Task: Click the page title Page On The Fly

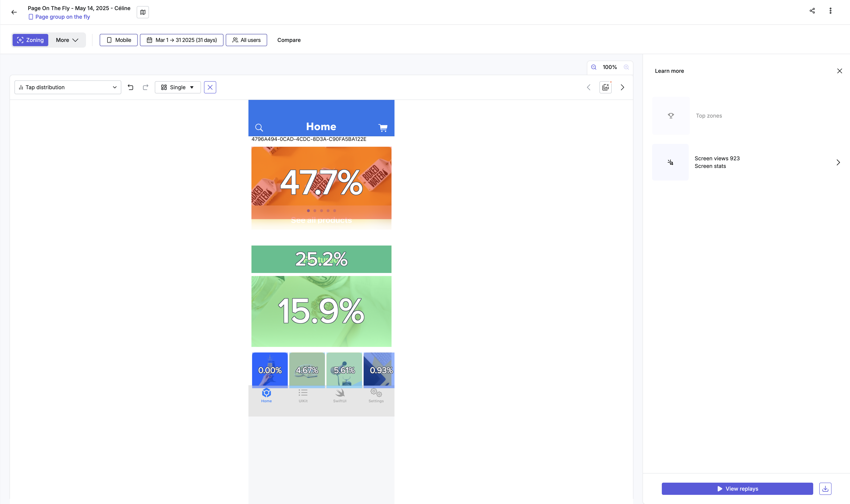Action: (79, 8)
